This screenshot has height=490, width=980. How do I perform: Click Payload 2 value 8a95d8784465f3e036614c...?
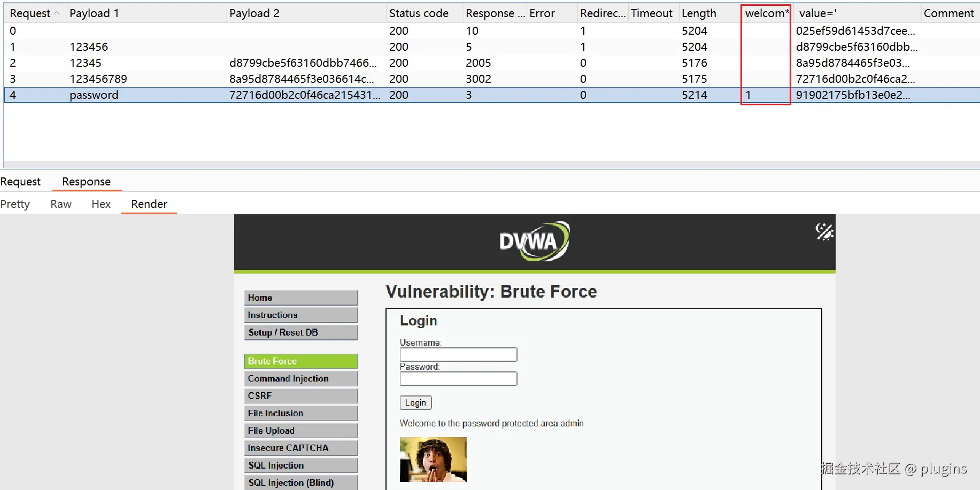[x=302, y=79]
